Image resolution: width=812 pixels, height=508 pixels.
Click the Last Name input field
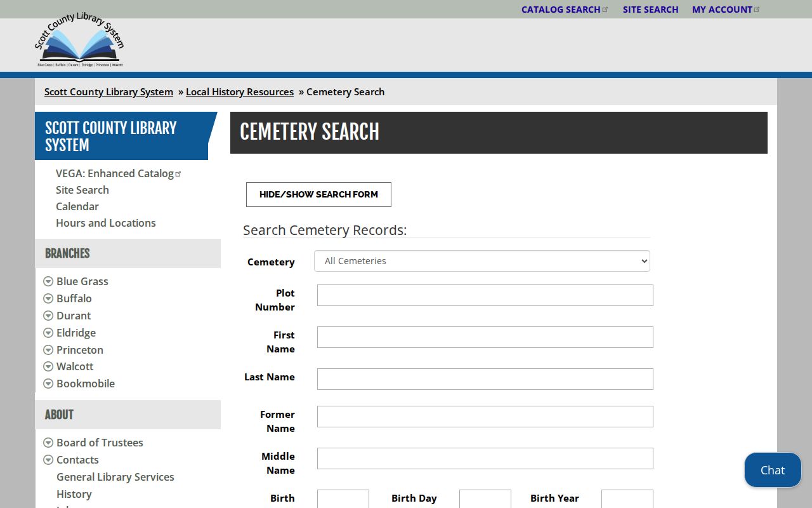click(x=485, y=379)
